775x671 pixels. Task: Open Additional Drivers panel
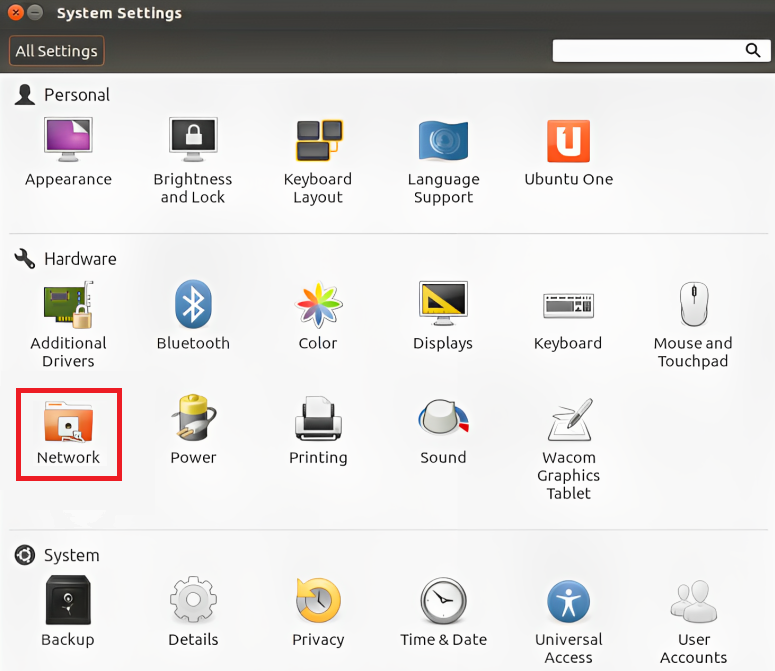coord(68,325)
